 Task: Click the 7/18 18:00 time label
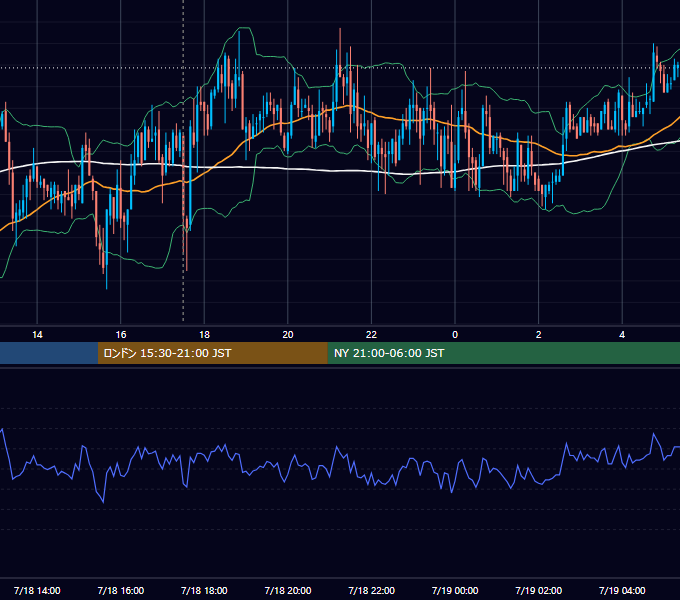click(x=204, y=590)
